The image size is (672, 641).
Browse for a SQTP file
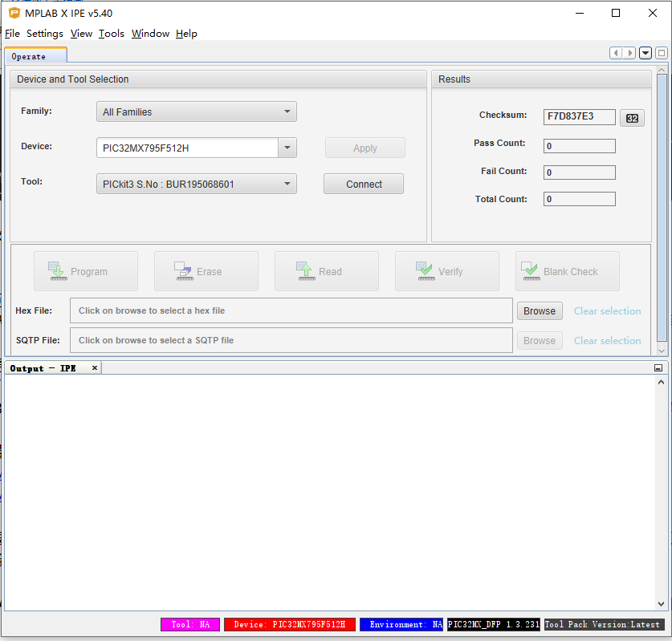click(540, 341)
